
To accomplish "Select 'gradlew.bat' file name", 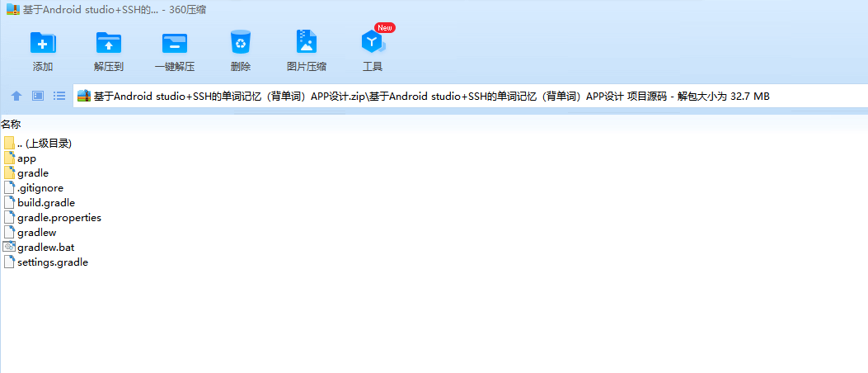I will (45, 248).
